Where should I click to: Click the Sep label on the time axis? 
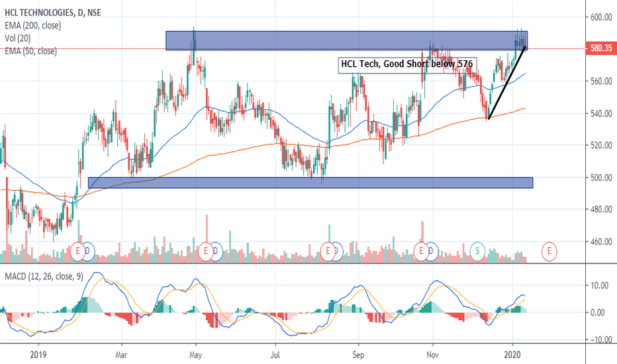coord(358,355)
